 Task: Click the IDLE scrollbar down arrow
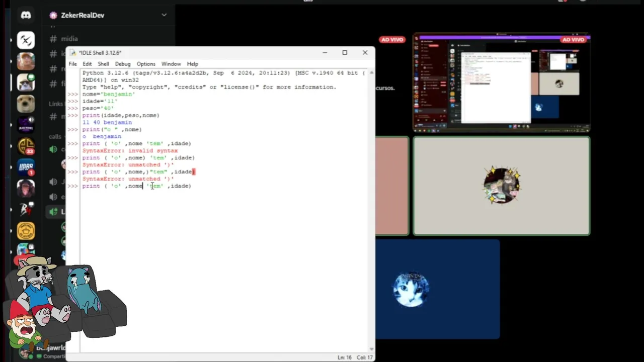pyautogui.click(x=372, y=349)
